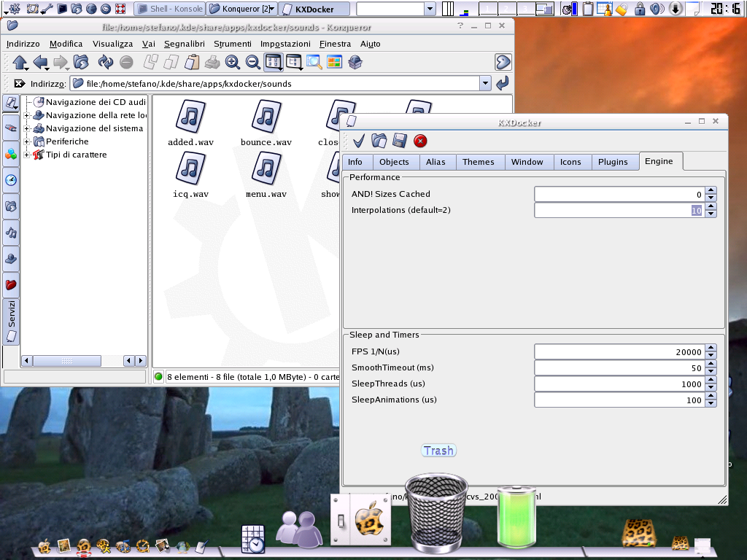The width and height of the screenshot is (747, 560).
Task: Zoom out with the magnifier minus icon
Action: pyautogui.click(x=252, y=63)
